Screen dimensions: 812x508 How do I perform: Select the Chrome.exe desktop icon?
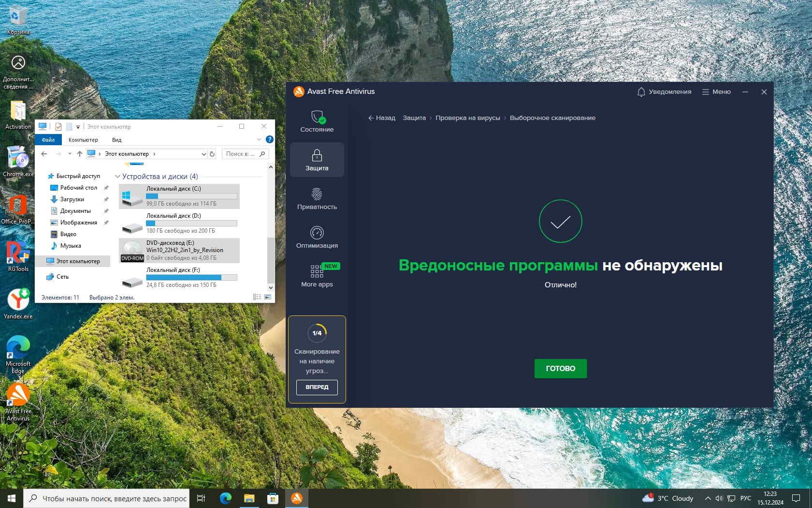pos(18,162)
